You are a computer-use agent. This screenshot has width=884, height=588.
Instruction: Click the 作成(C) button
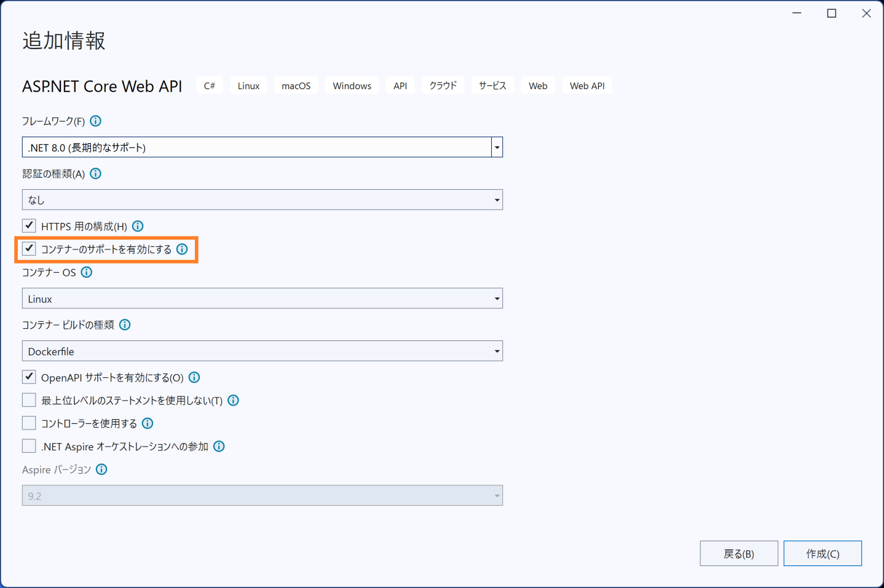point(823,554)
